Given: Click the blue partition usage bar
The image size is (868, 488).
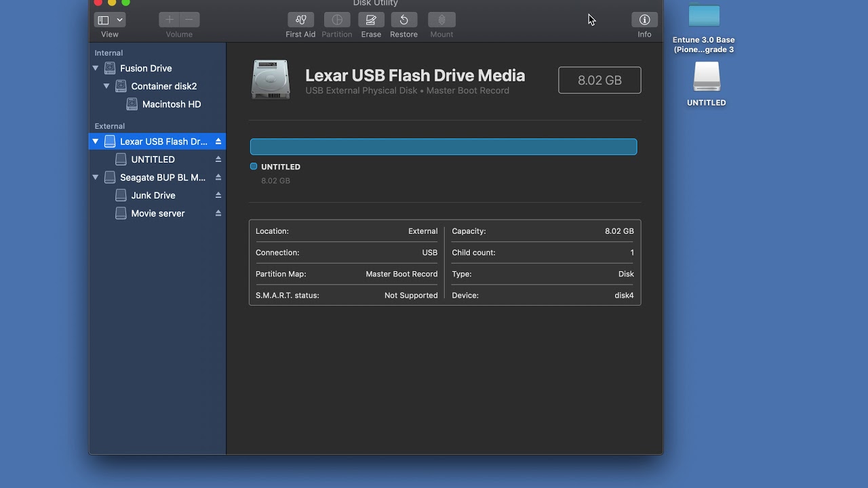Looking at the screenshot, I should (x=443, y=146).
